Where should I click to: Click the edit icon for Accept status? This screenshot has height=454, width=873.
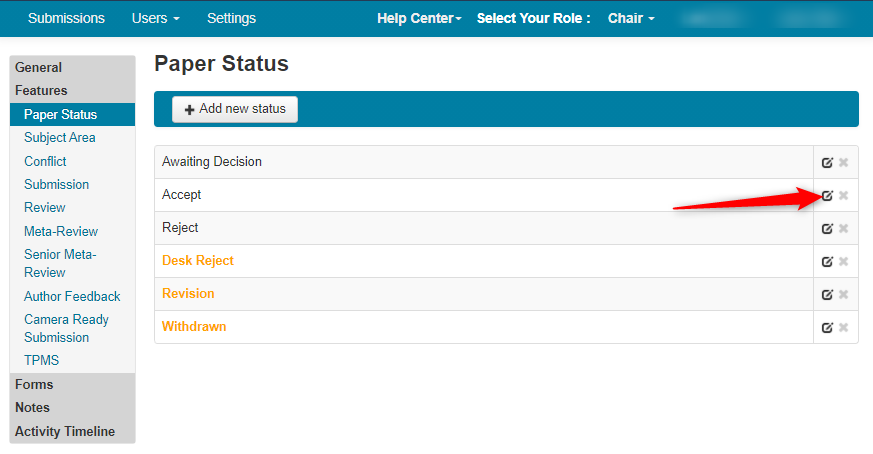tap(827, 196)
